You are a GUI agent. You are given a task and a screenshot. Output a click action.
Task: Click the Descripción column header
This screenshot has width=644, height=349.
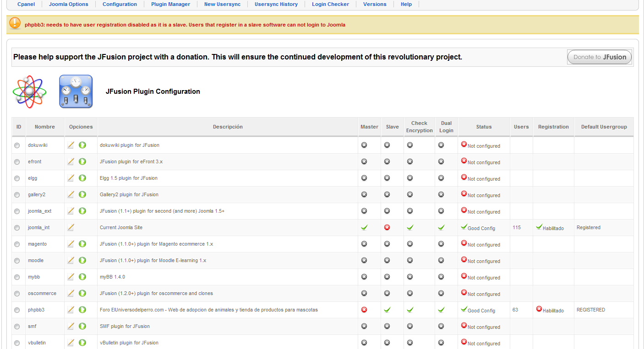click(228, 127)
